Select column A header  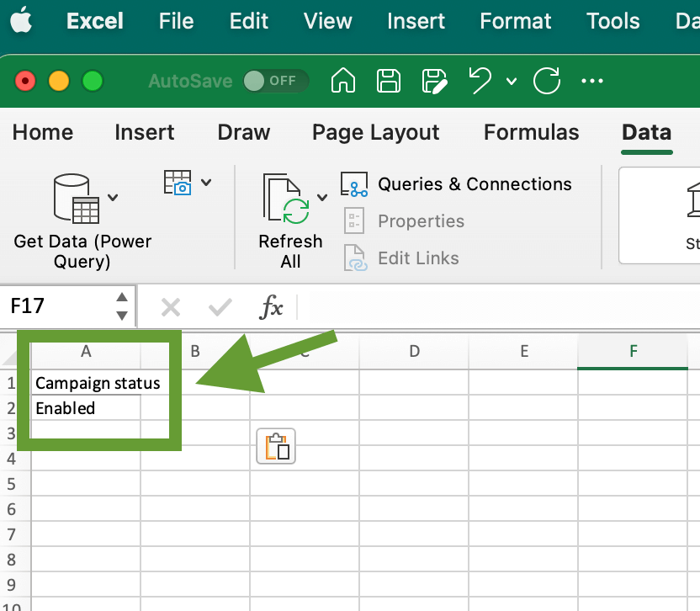[x=86, y=352]
